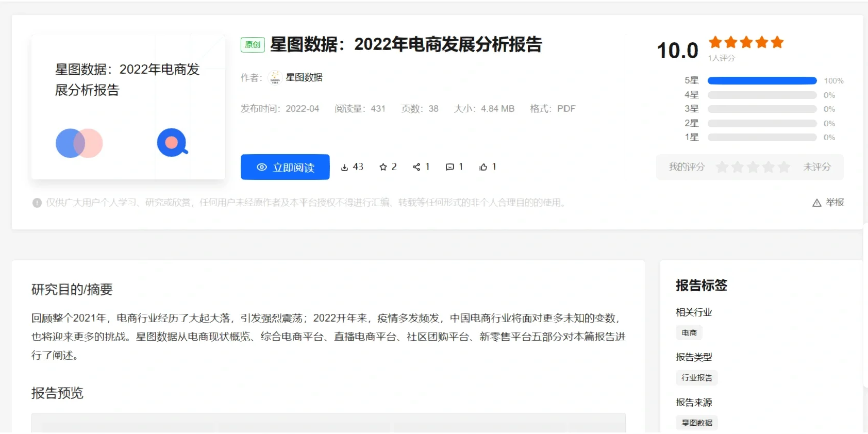The image size is (868, 434).
Task: Rate two stars in 我的评分
Action: point(738,167)
